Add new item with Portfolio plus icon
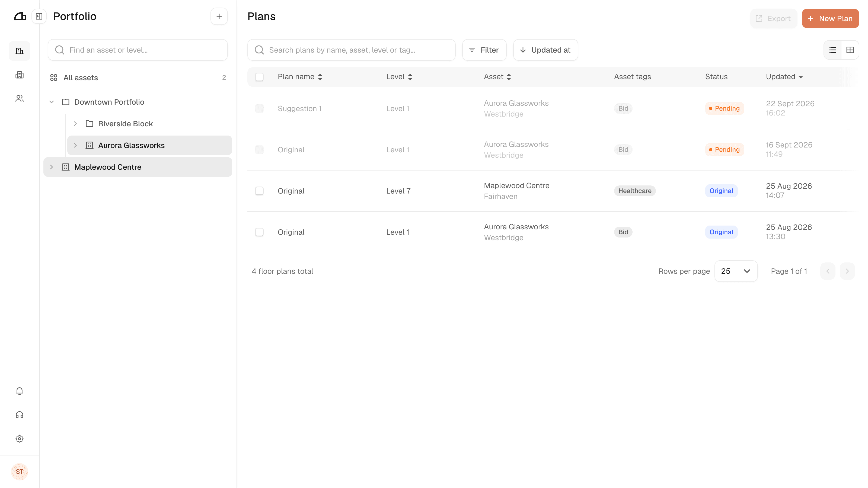 [x=219, y=16]
